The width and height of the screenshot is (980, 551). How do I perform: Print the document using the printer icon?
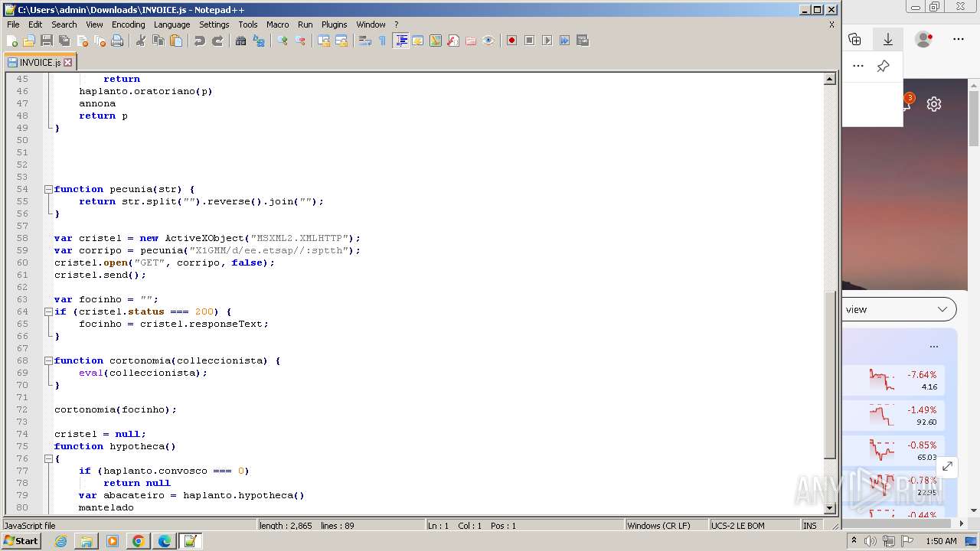117,41
